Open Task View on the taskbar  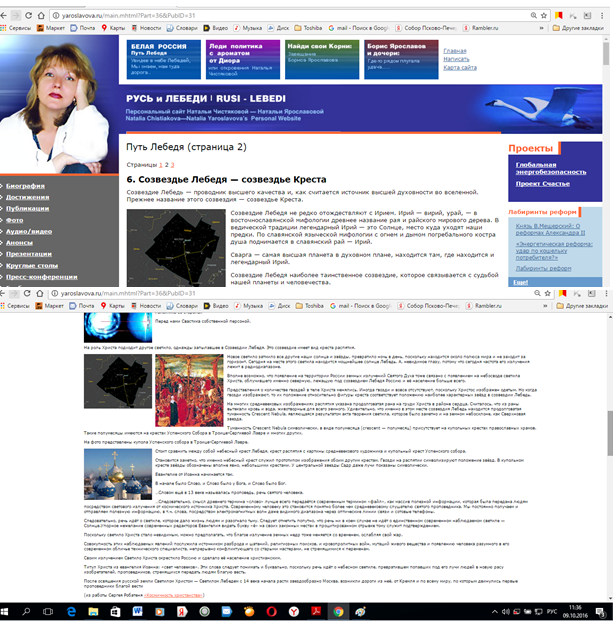[48, 612]
